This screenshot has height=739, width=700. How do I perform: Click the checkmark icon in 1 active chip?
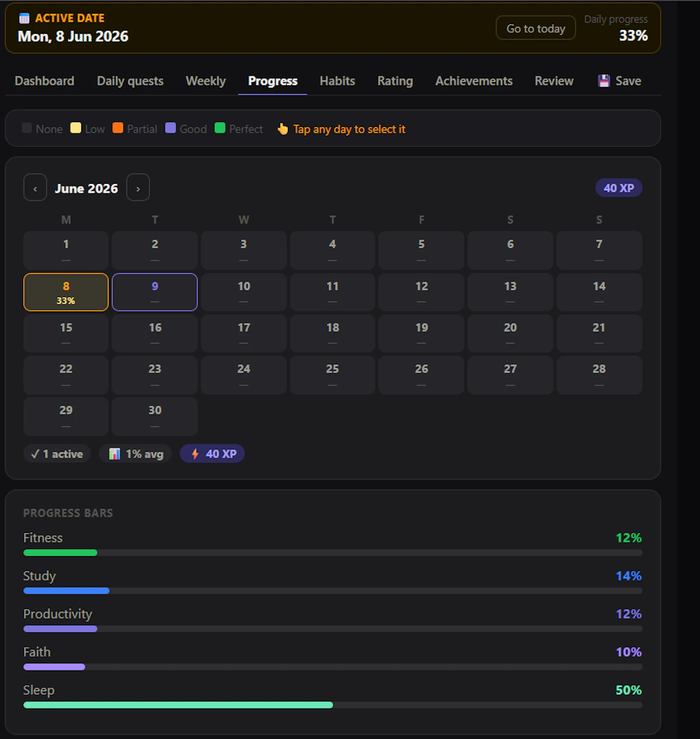35,454
